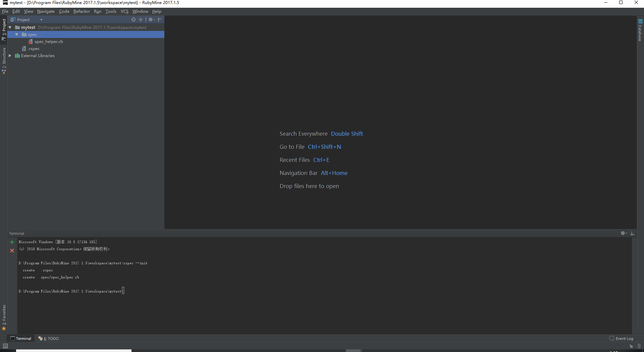Collapse the spec folder arrow
The image size is (644, 352).
click(x=17, y=35)
